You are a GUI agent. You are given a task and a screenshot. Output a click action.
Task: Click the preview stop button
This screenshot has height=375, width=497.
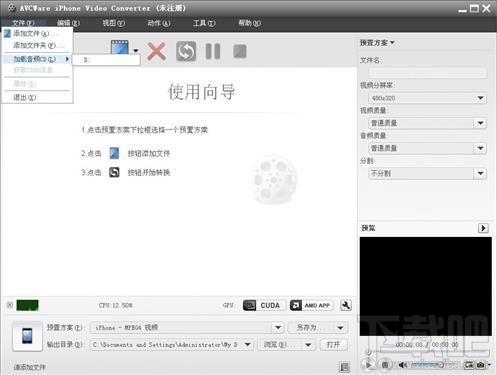coord(385,365)
